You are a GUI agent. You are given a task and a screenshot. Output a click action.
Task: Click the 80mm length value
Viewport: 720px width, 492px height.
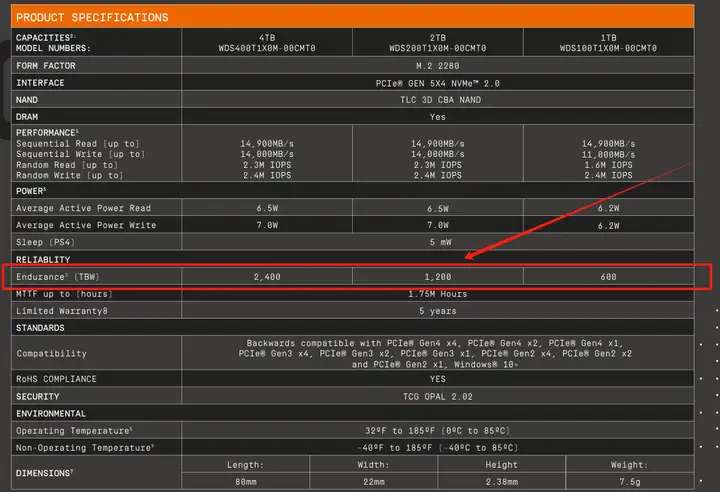pos(246,482)
